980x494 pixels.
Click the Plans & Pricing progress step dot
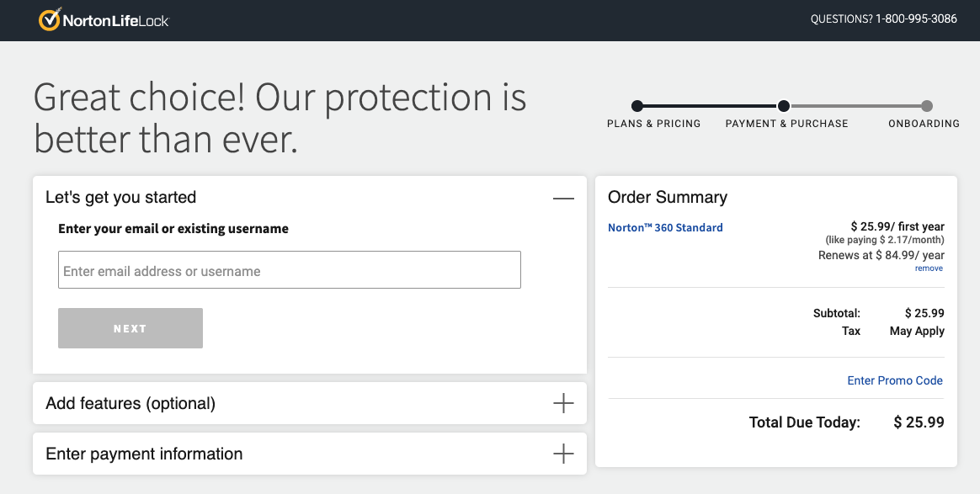[636, 106]
